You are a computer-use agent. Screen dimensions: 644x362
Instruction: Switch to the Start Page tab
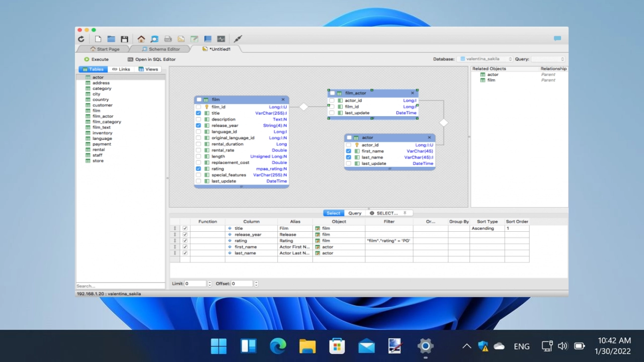point(105,49)
